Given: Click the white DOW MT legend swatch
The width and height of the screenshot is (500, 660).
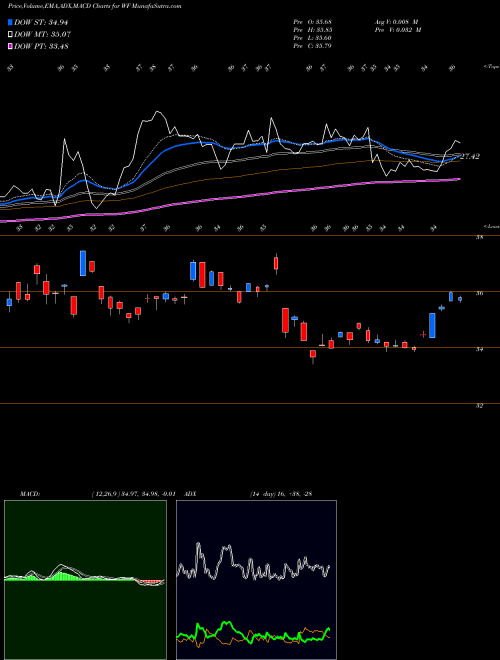Looking at the screenshot, I should point(10,34).
